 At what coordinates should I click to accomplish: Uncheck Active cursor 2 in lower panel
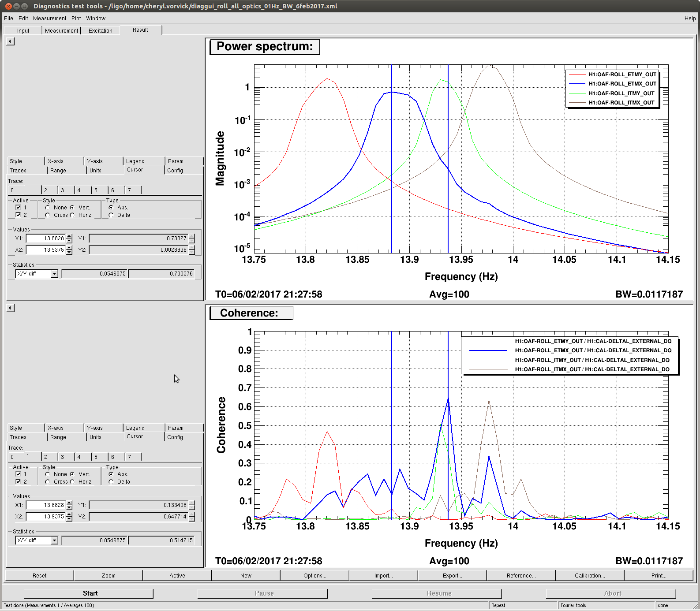[x=18, y=481]
